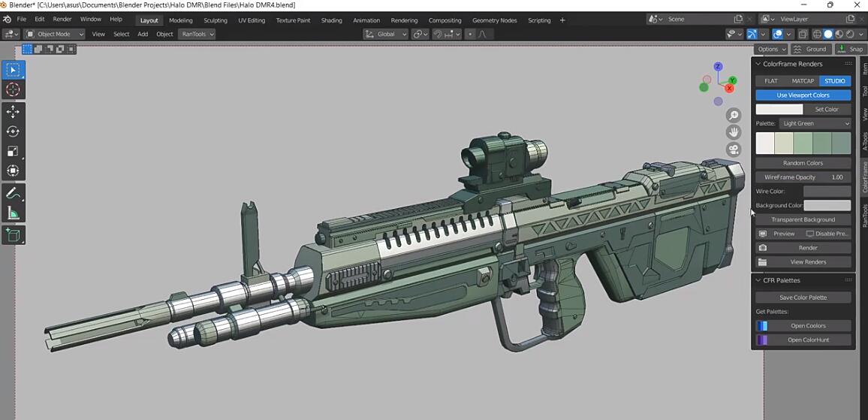
Task: Click the blue Z axis gizmo ball
Action: 718,66
